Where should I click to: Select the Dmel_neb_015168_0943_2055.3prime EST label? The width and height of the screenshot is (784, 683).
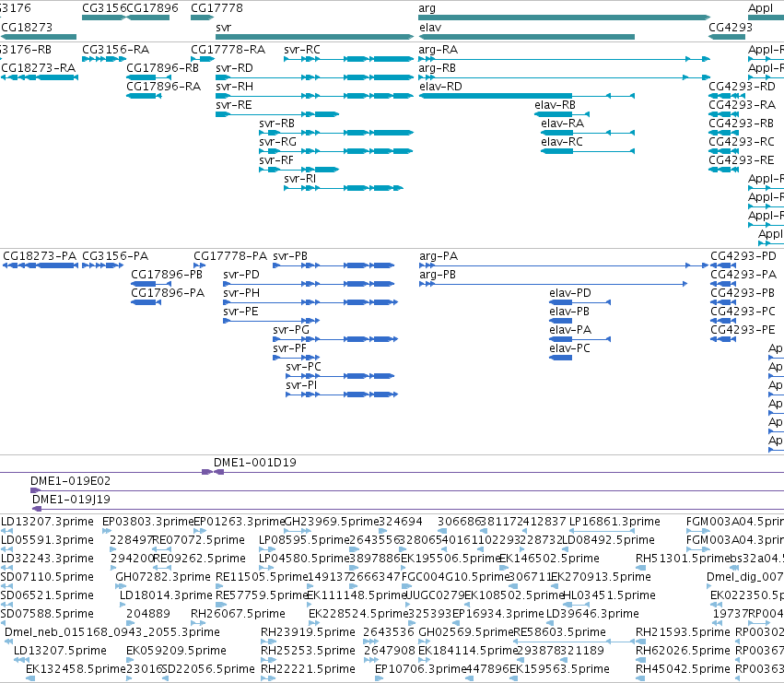point(112,632)
